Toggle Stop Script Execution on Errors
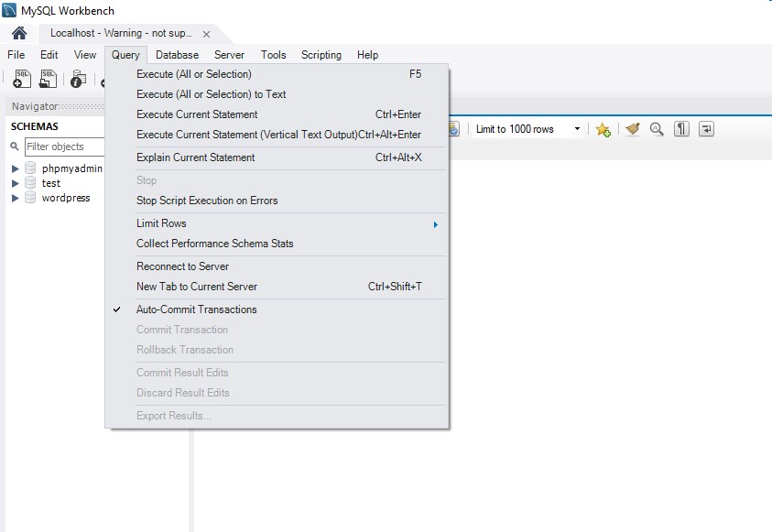Viewport: 772px width, 532px height. [x=207, y=201]
